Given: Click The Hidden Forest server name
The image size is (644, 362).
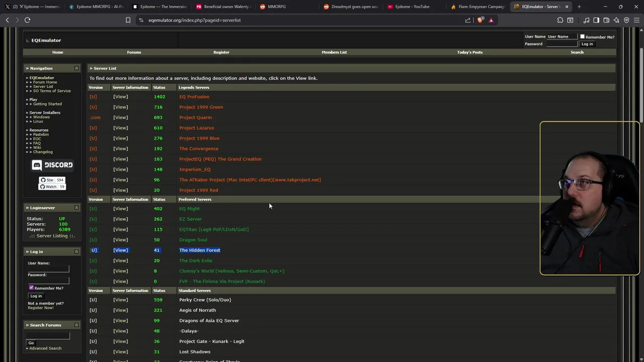Looking at the screenshot, I should 200,250.
